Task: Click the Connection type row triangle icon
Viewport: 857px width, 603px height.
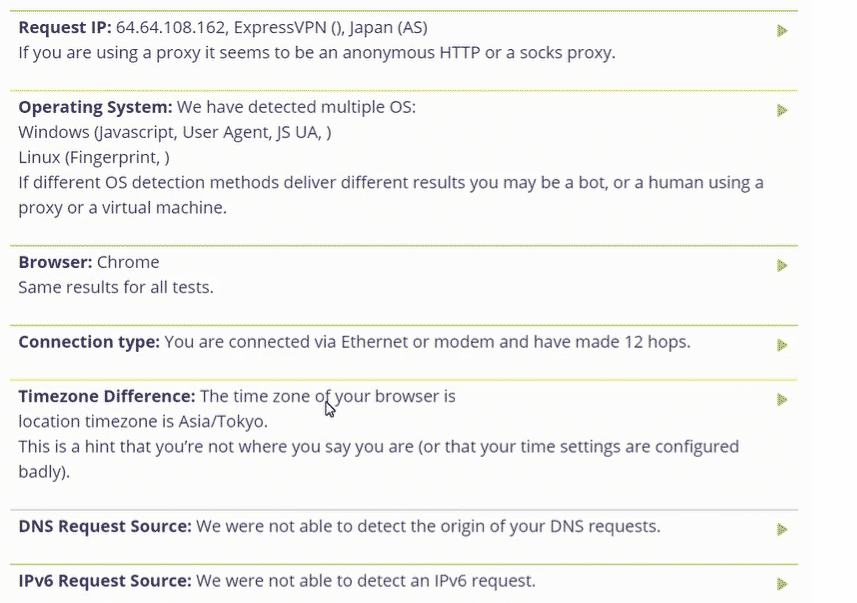Action: pos(782,345)
